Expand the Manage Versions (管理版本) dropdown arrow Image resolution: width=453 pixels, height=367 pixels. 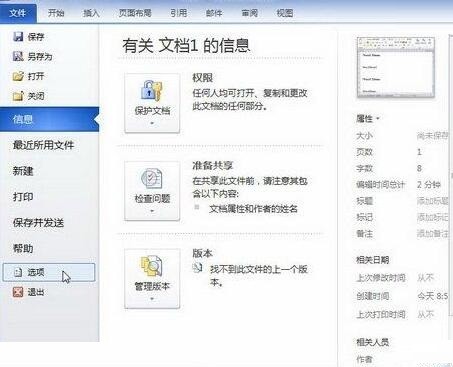pyautogui.click(x=152, y=299)
